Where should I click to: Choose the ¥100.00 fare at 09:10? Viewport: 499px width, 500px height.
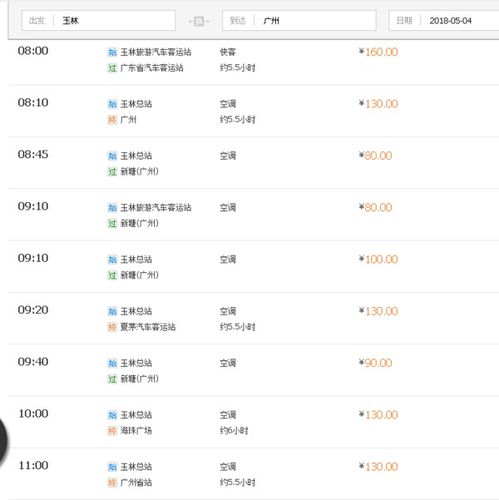tap(378, 259)
